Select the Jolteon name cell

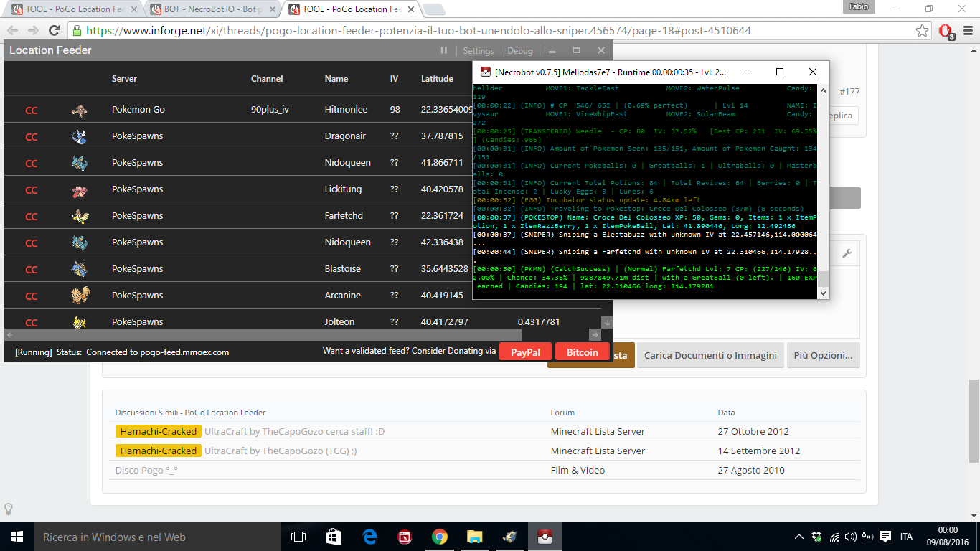pyautogui.click(x=339, y=322)
